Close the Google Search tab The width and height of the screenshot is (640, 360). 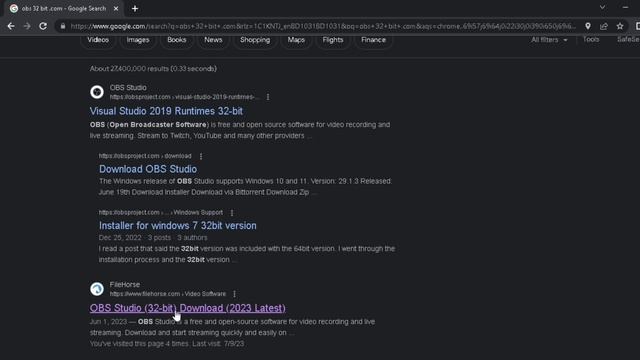pos(116,9)
